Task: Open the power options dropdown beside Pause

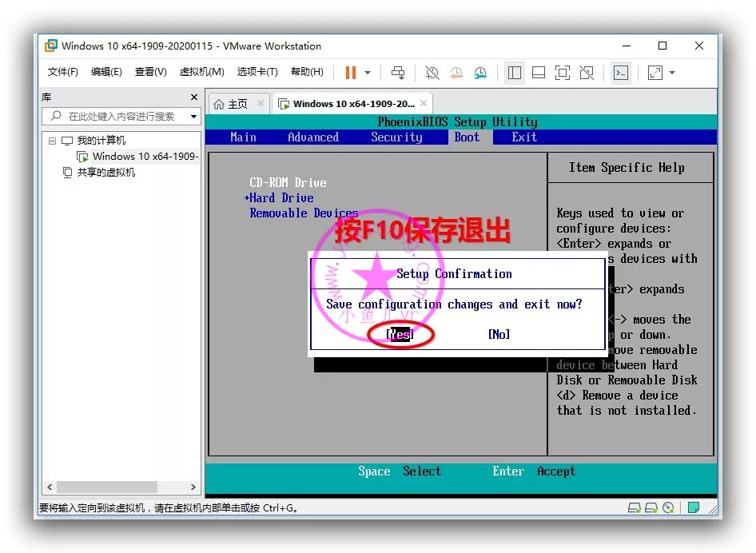Action: (x=368, y=73)
